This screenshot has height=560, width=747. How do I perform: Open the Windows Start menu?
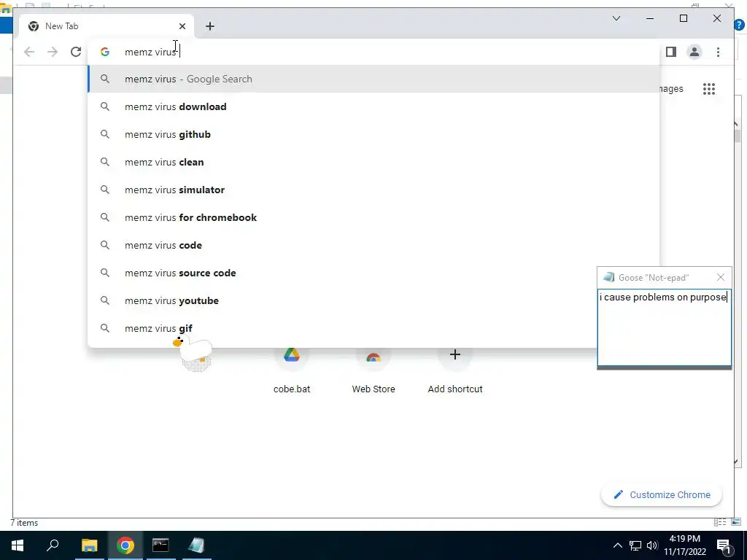(18, 545)
